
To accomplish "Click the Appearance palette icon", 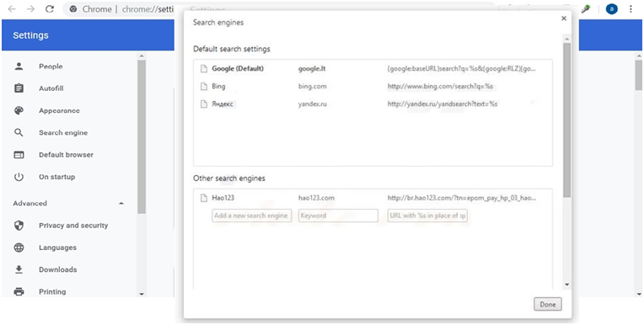I will (x=19, y=110).
